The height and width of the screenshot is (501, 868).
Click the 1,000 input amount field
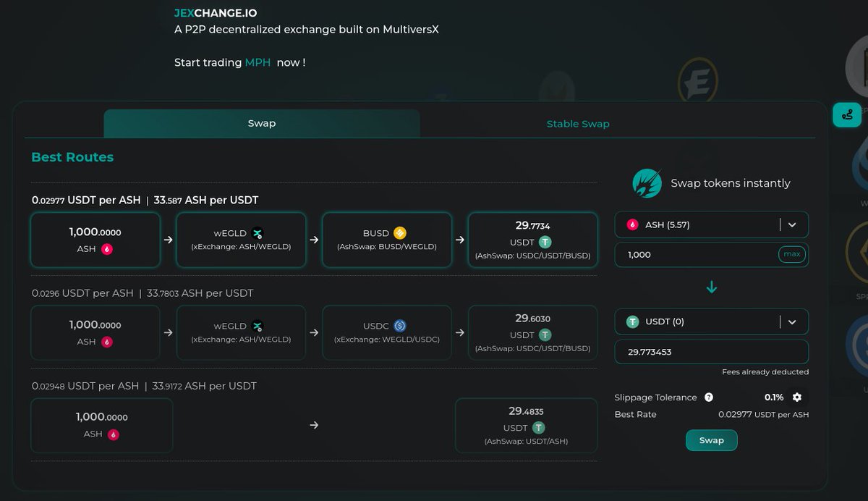[x=712, y=255]
